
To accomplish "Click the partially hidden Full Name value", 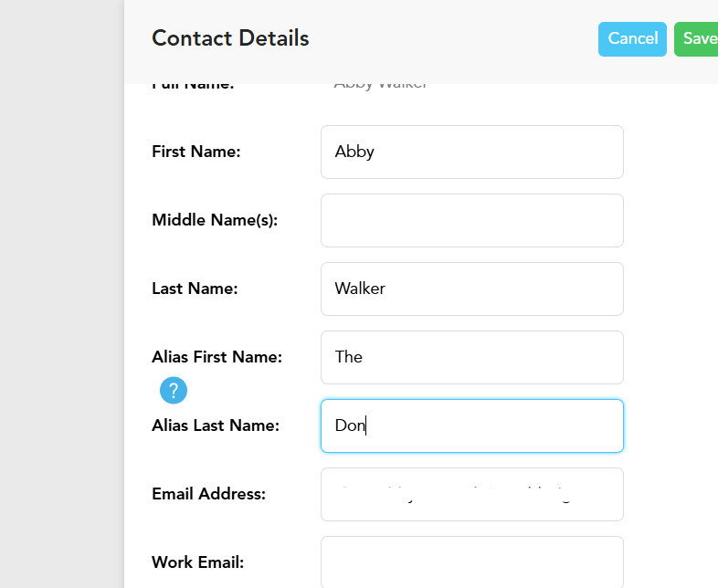I will [x=380, y=85].
